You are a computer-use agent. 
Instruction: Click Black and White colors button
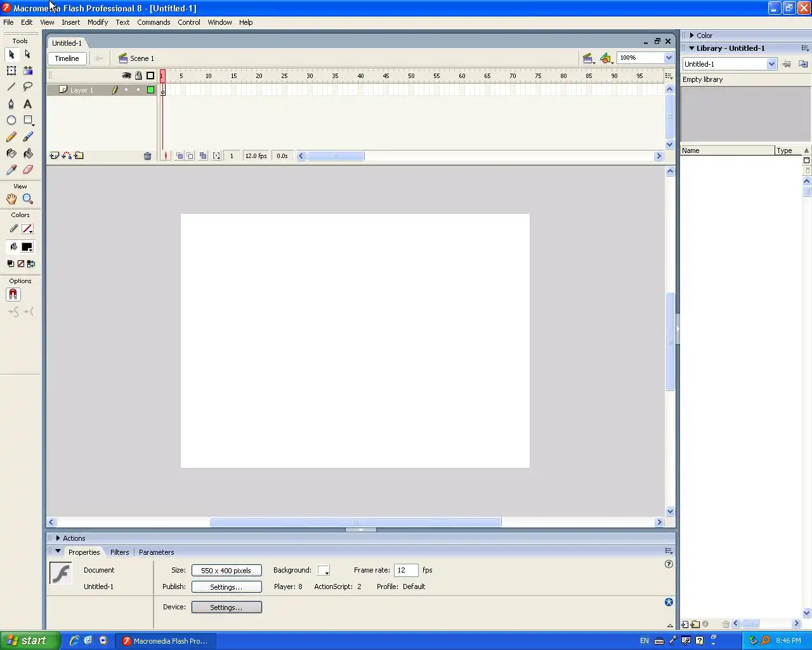(10, 263)
